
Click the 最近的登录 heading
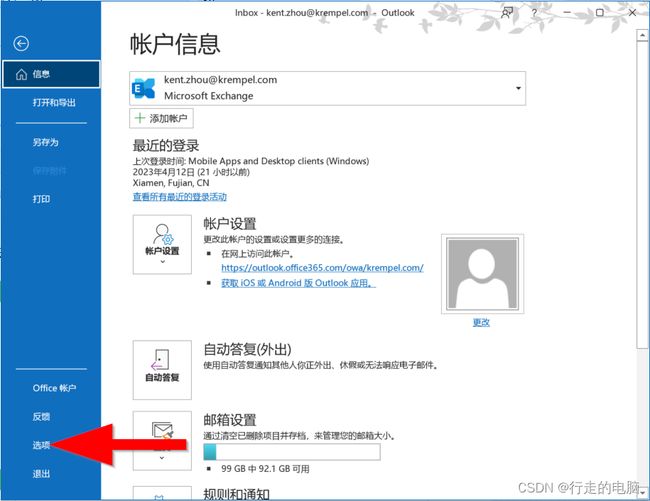click(166, 145)
